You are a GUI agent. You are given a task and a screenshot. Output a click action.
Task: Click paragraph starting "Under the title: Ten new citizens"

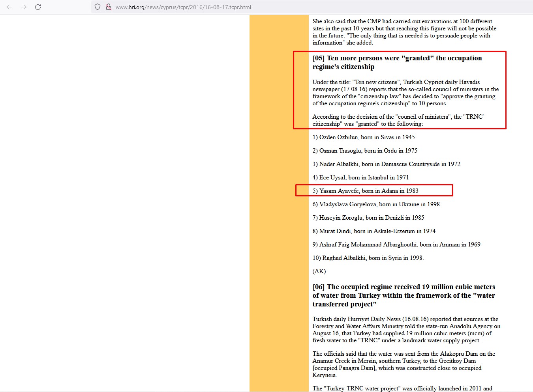point(405,93)
